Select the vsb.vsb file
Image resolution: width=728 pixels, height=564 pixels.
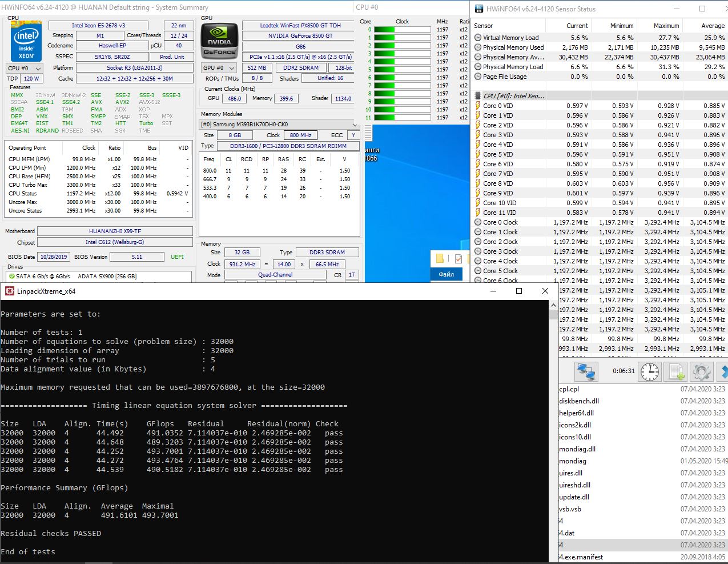[x=570, y=509]
